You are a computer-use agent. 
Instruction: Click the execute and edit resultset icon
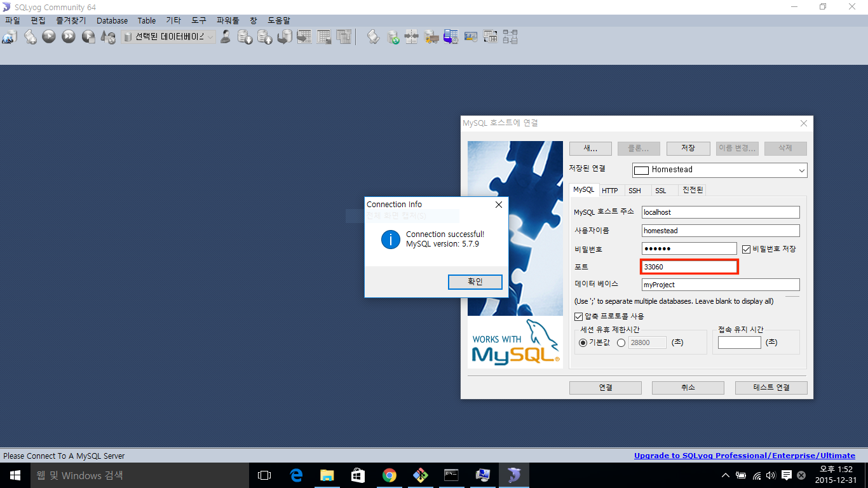tap(88, 37)
